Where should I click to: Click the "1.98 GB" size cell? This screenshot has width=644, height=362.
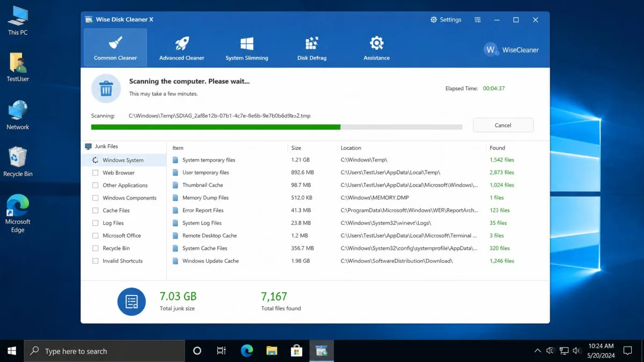coord(301,261)
